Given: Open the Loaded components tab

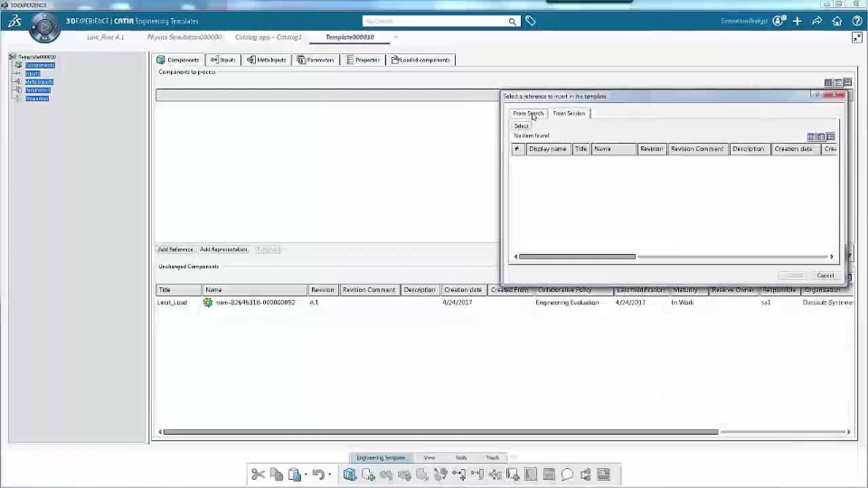Looking at the screenshot, I should click(x=420, y=60).
